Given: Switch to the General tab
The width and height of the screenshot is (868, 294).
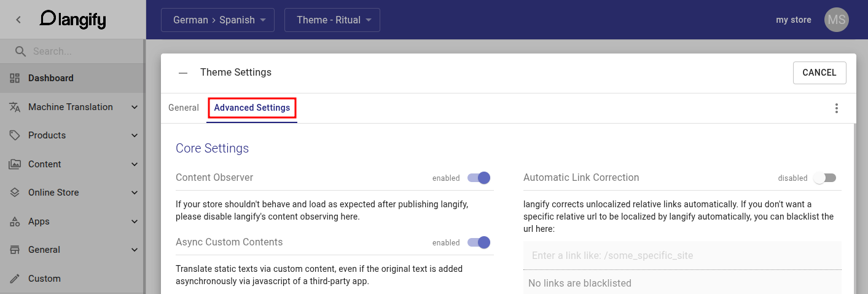Looking at the screenshot, I should [184, 108].
